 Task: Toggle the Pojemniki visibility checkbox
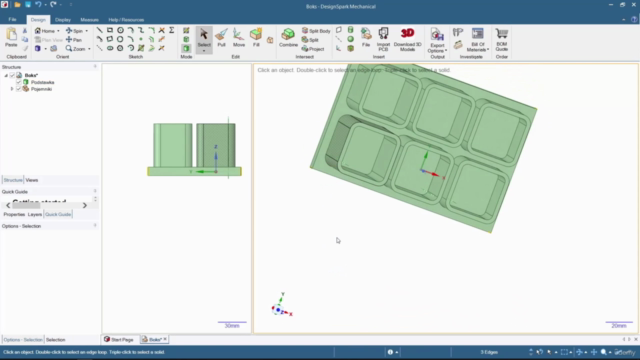click(18, 89)
